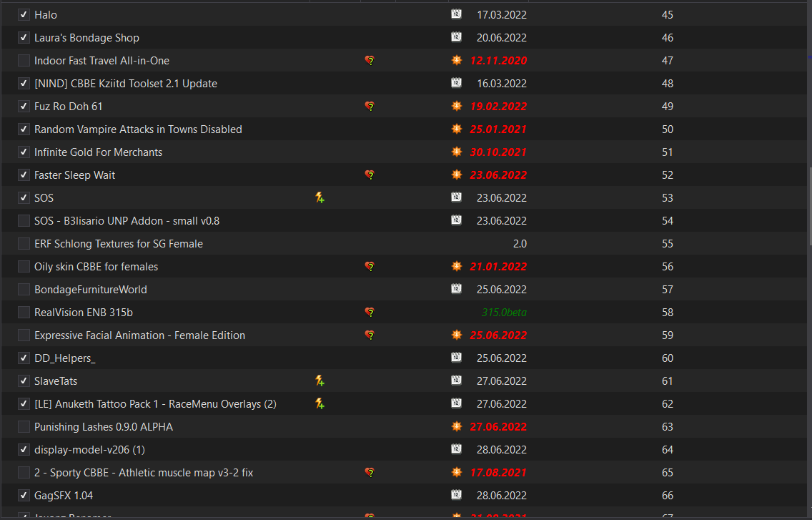This screenshot has height=520, width=812.
Task: Click update icon for Random Vampire Attacks
Action: pyautogui.click(x=456, y=129)
